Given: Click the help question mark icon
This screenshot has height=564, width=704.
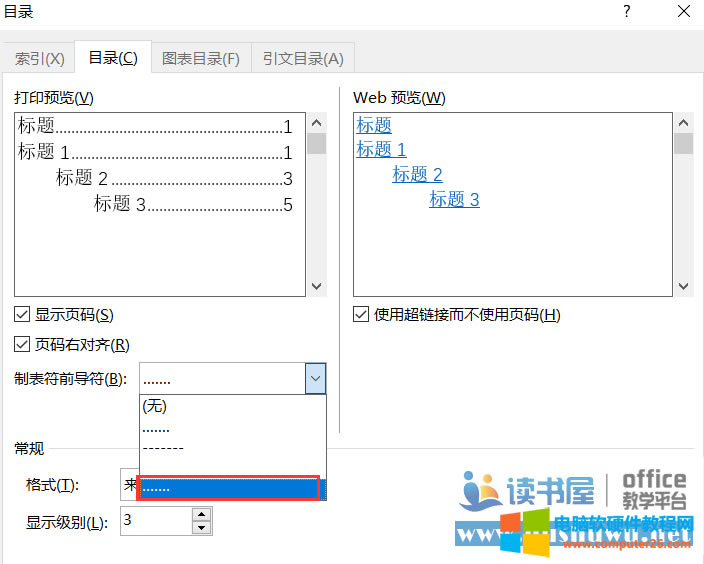Looking at the screenshot, I should click(x=627, y=11).
